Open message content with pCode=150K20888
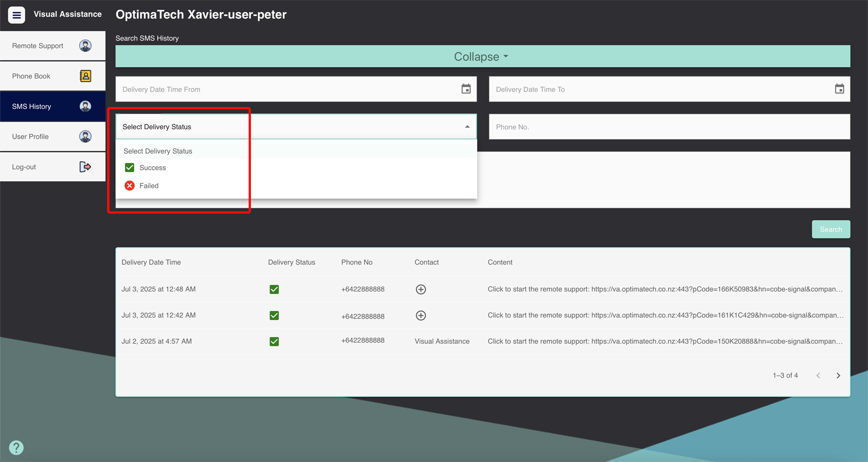Image resolution: width=868 pixels, height=462 pixels. tap(665, 341)
